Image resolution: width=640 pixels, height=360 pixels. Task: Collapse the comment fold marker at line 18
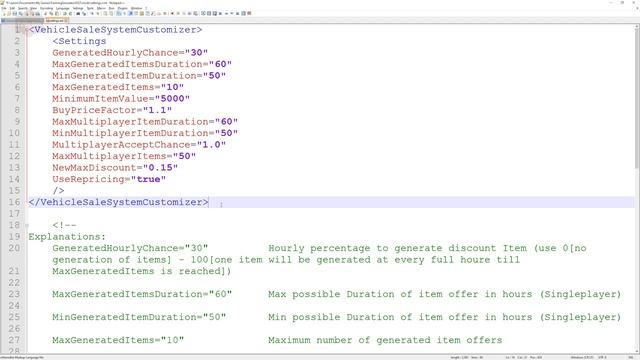click(x=27, y=225)
